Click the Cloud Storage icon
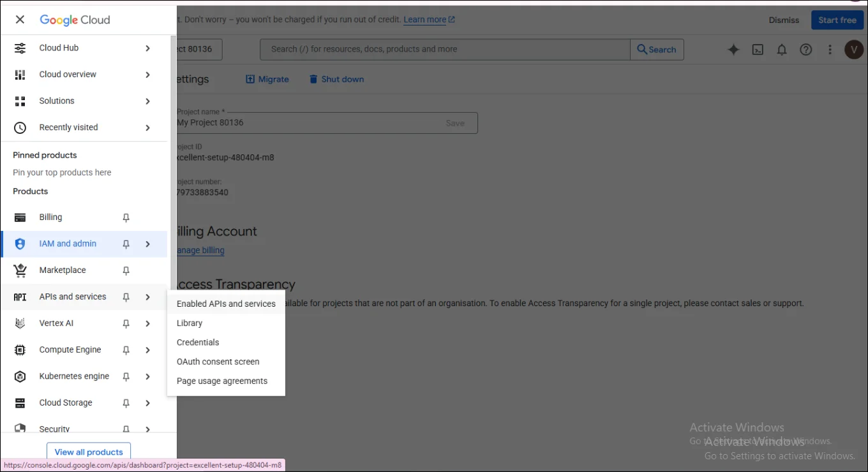The height and width of the screenshot is (472, 868). coord(20,403)
